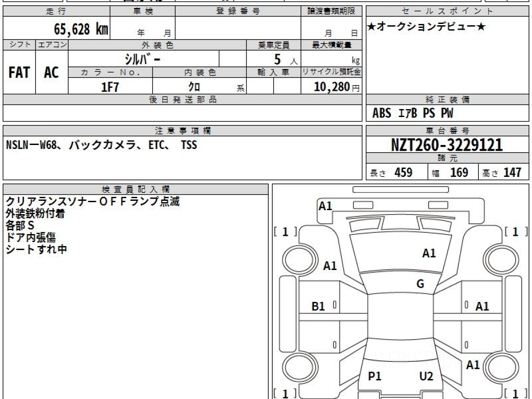Select the FAT shift value

click(x=19, y=73)
